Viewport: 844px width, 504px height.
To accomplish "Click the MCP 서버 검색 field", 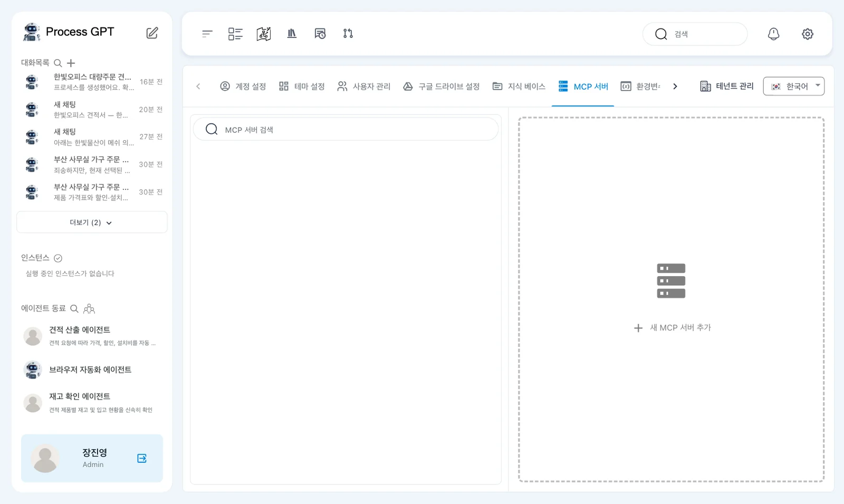I will coord(346,129).
